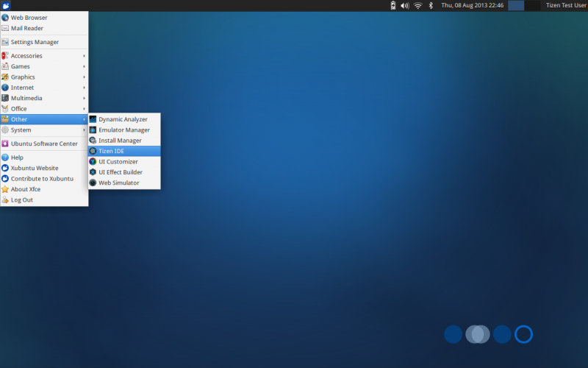Click the Tizen IDE icon

tap(93, 151)
